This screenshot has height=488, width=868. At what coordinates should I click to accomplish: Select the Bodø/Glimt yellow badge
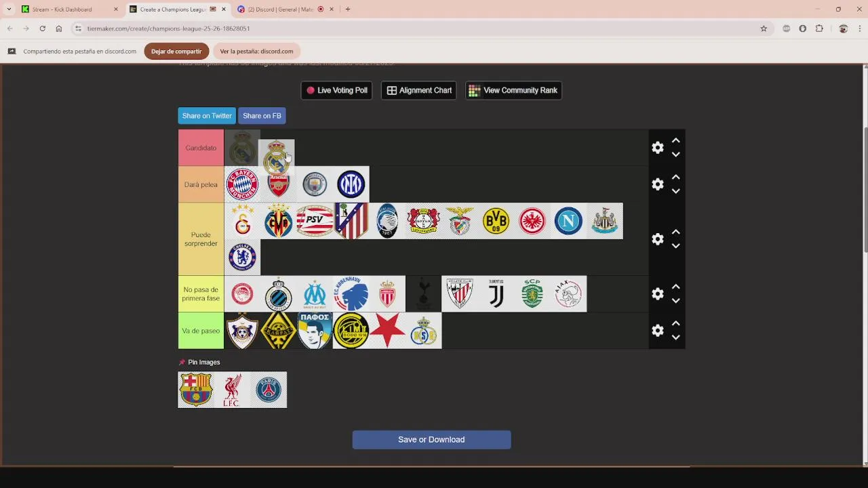click(351, 331)
